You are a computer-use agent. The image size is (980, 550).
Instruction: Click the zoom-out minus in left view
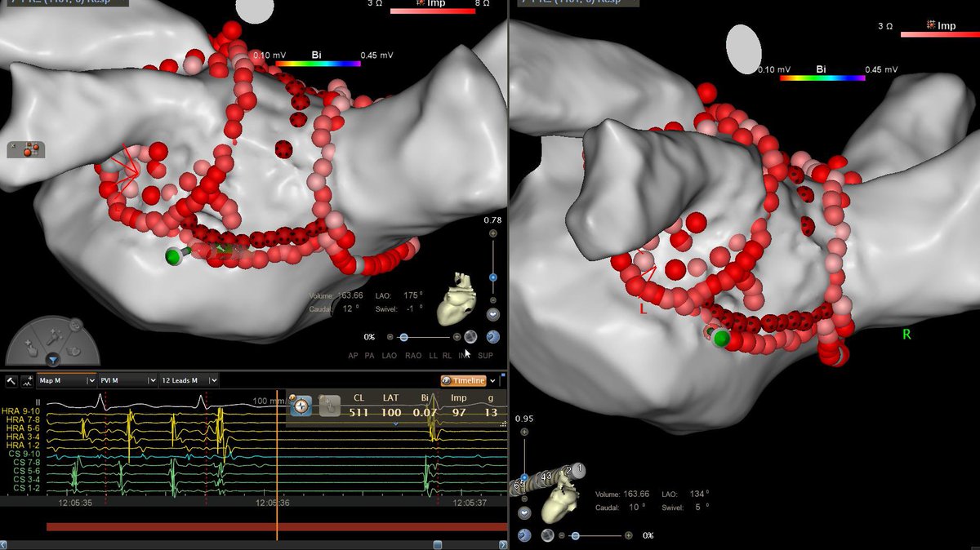(x=492, y=299)
